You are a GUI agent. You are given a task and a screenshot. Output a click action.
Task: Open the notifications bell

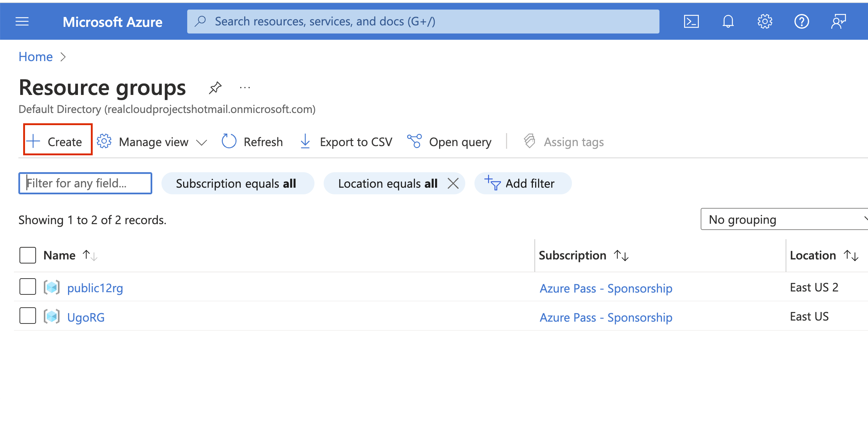click(x=728, y=22)
